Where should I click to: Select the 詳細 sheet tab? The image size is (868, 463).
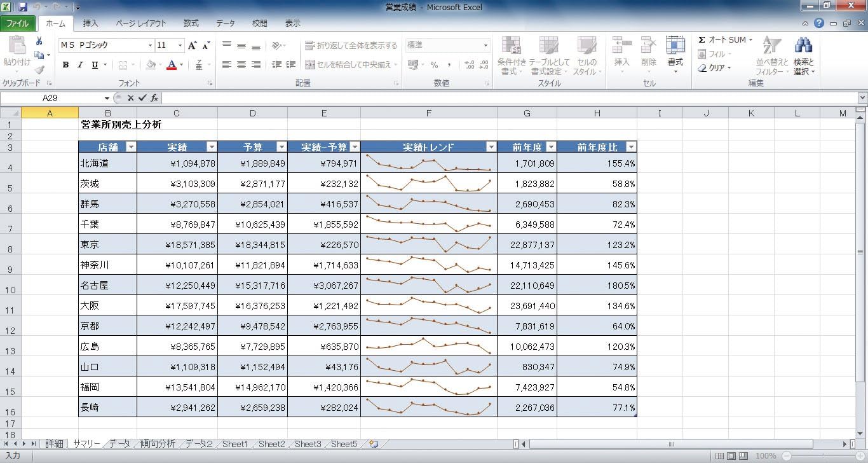click(x=54, y=444)
